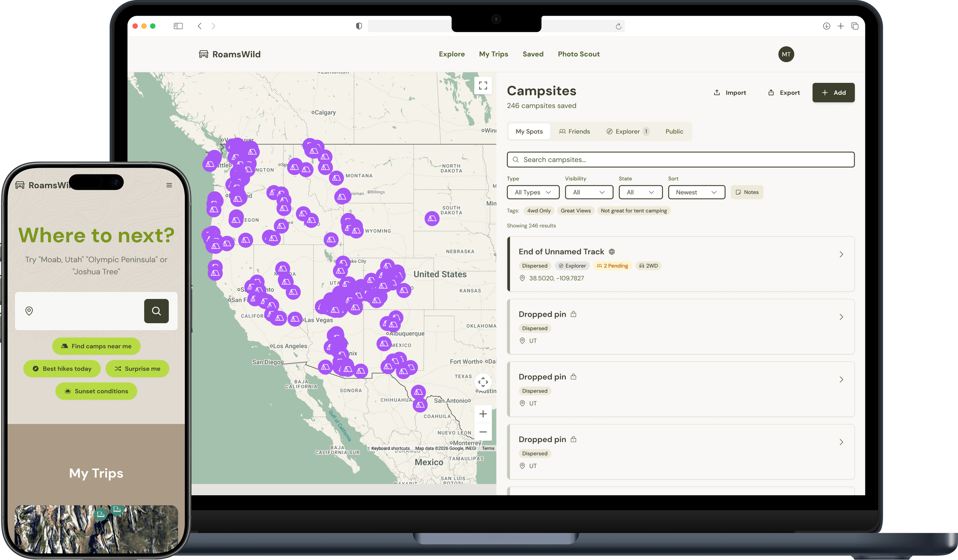Click the 2 Pending badge
958x560 pixels.
coord(612,266)
